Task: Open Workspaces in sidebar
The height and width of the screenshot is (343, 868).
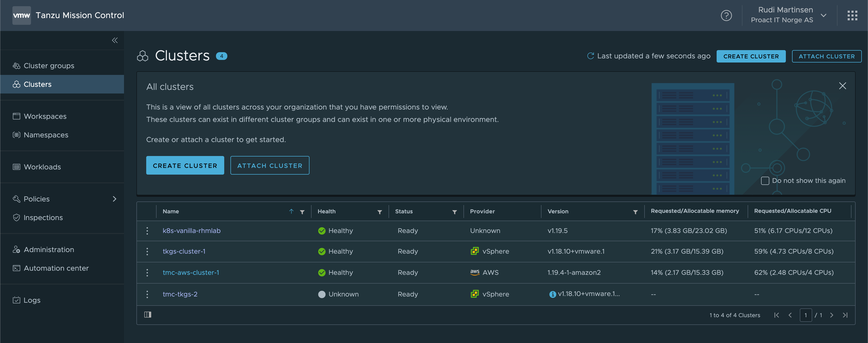Action: pyautogui.click(x=62, y=116)
